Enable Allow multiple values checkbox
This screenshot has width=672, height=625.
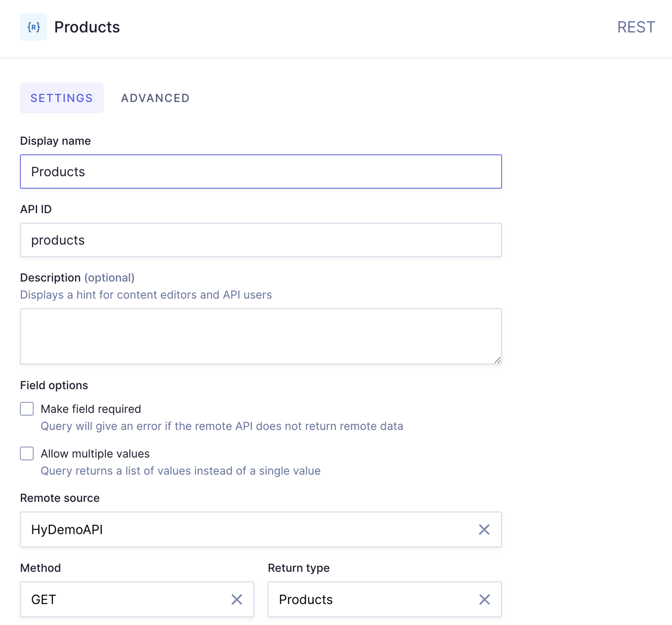pos(27,454)
